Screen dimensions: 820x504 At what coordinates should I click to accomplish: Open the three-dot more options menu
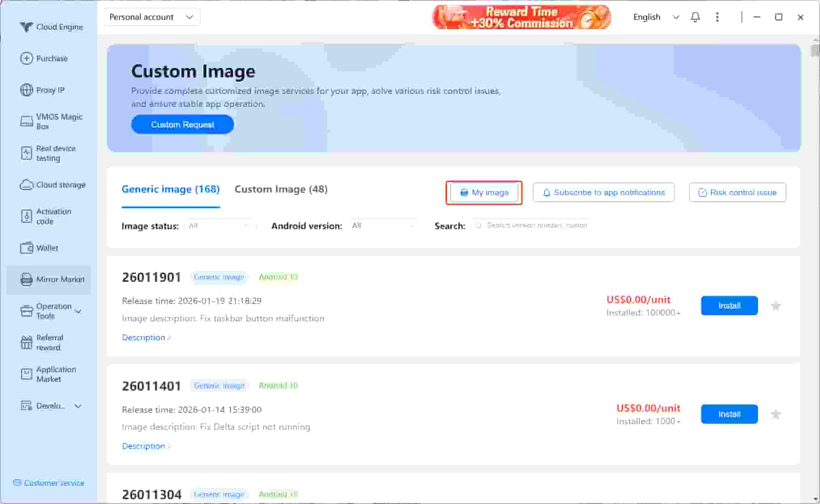[x=717, y=17]
